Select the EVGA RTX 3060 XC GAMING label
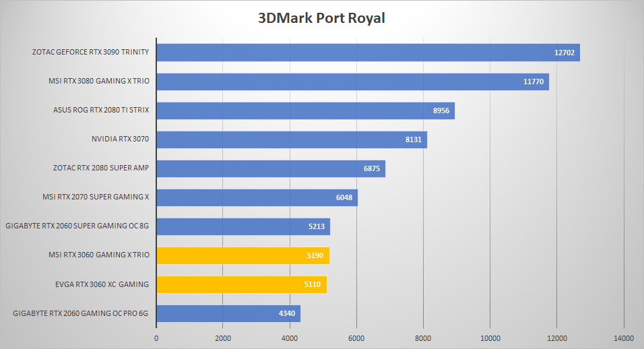Image resolution: width=644 pixels, height=349 pixels. (x=102, y=284)
